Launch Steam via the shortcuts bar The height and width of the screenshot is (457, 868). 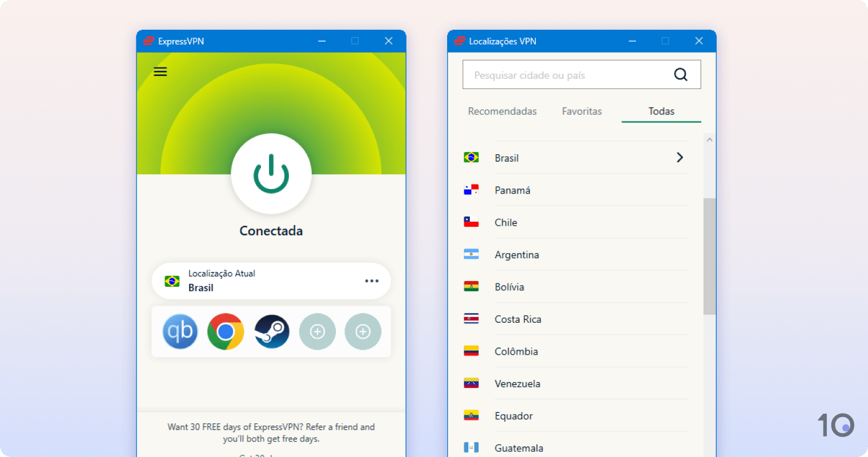pos(271,331)
